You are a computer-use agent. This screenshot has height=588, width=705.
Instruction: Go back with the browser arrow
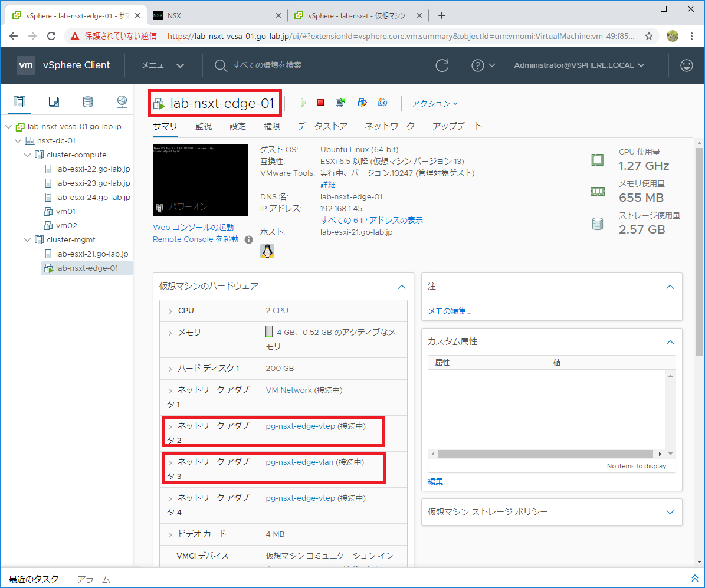coord(14,36)
